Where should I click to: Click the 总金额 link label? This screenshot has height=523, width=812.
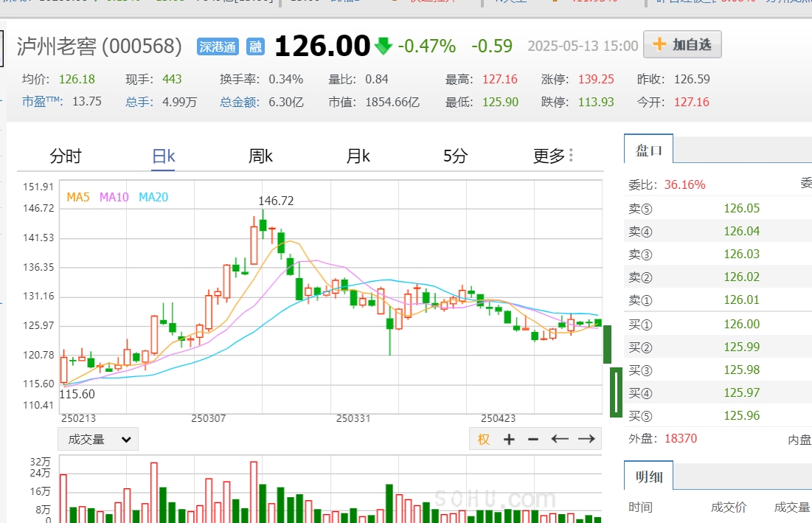tap(239, 102)
